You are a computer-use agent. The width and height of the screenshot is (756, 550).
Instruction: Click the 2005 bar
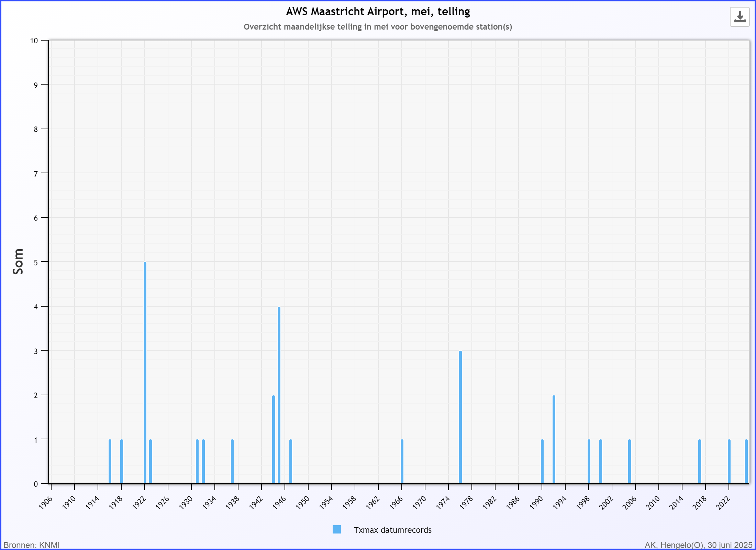(630, 462)
